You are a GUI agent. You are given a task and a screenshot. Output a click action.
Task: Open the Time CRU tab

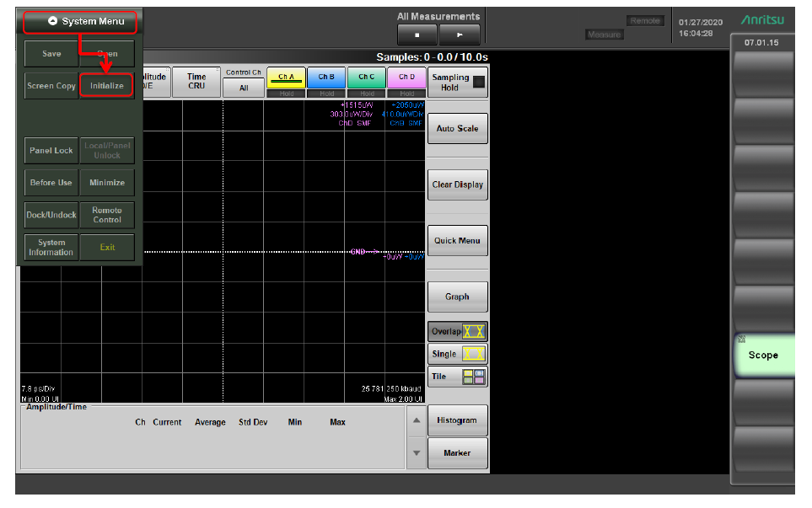196,82
